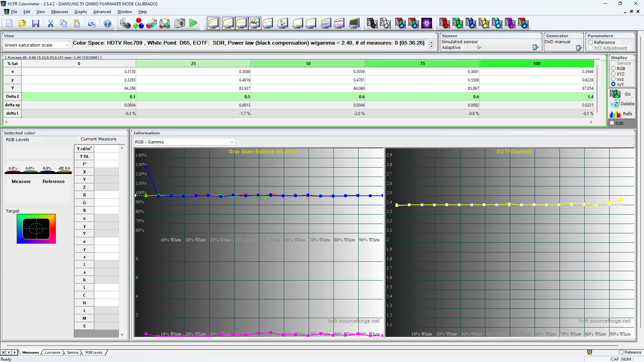Open the RGB - Gamma information dropdown
This screenshot has height=362, width=644.
click(x=231, y=142)
